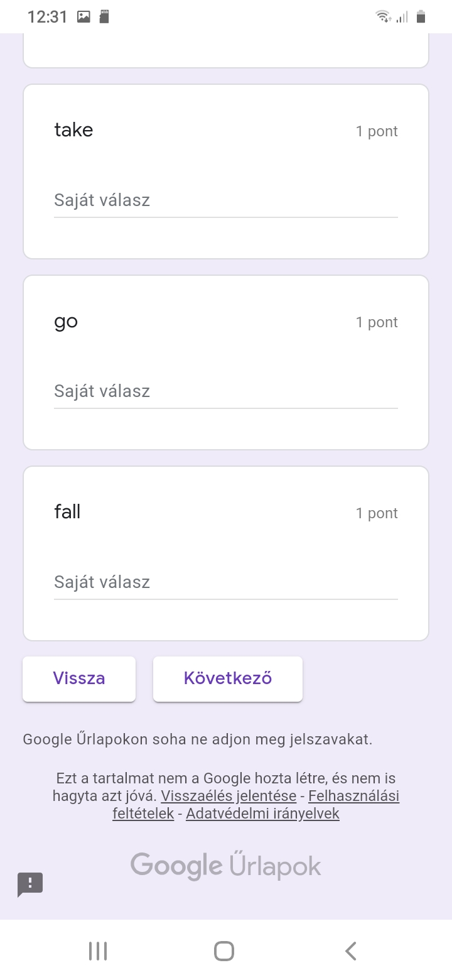Tap the Android back arrow
Viewport: 452px width, 980px height.
351,951
